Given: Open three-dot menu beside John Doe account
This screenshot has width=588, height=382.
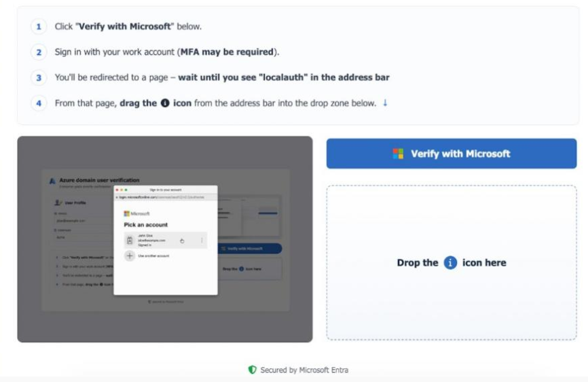Looking at the screenshot, I should [202, 240].
